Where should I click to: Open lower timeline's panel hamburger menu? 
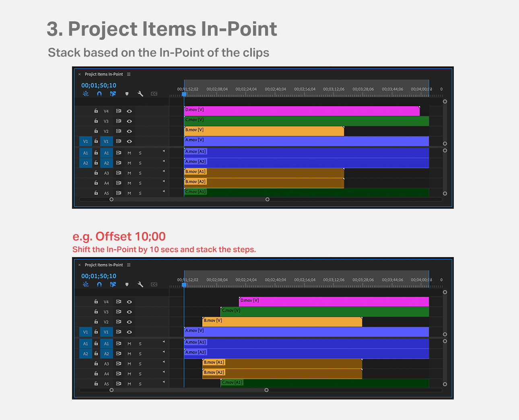[129, 265]
